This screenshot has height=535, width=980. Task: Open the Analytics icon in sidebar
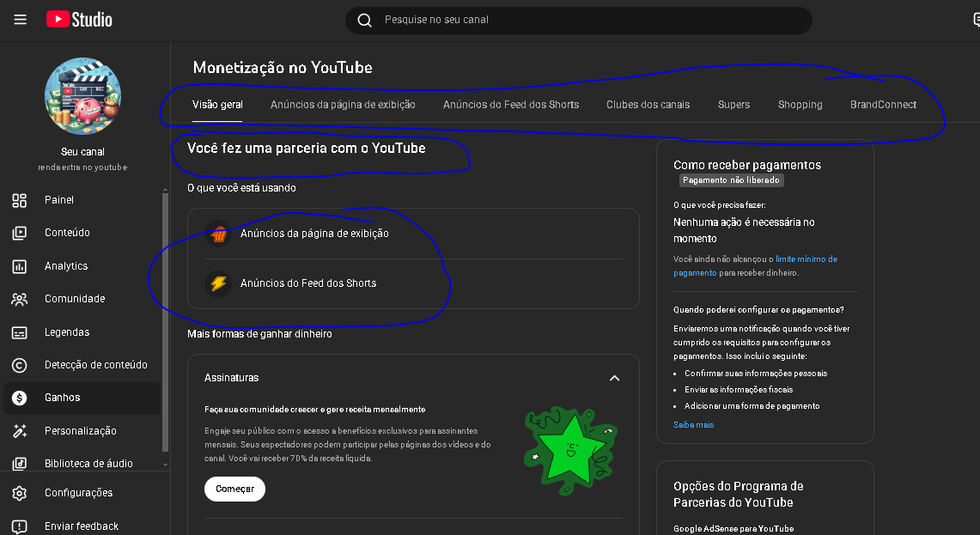pyautogui.click(x=19, y=266)
